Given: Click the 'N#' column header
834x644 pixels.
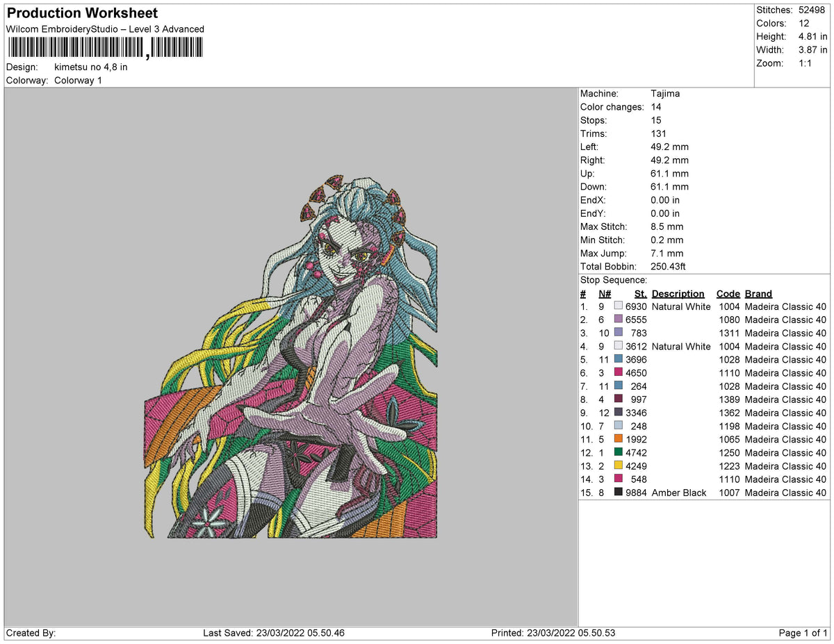Looking at the screenshot, I should (605, 294).
